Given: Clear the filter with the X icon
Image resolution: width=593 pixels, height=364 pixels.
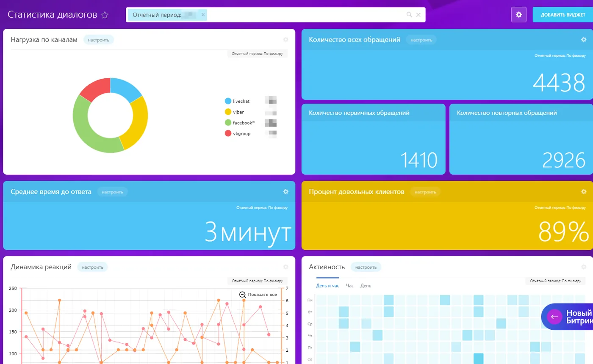Looking at the screenshot, I should pyautogui.click(x=418, y=15).
